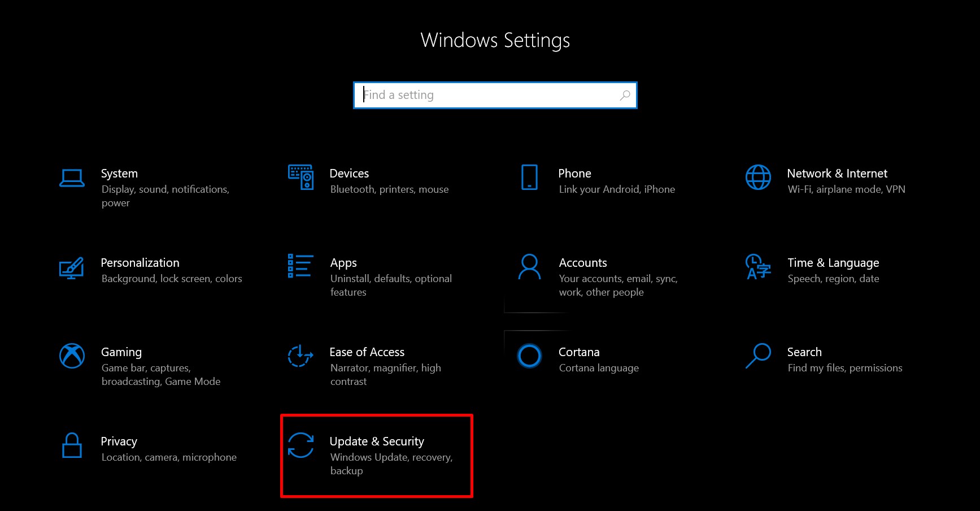The image size is (980, 511).
Task: Click the Phone icon
Action: [529, 177]
